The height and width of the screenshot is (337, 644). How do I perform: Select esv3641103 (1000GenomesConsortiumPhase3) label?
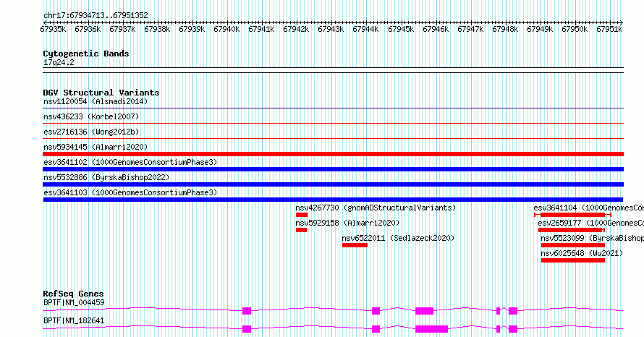pyautogui.click(x=130, y=192)
